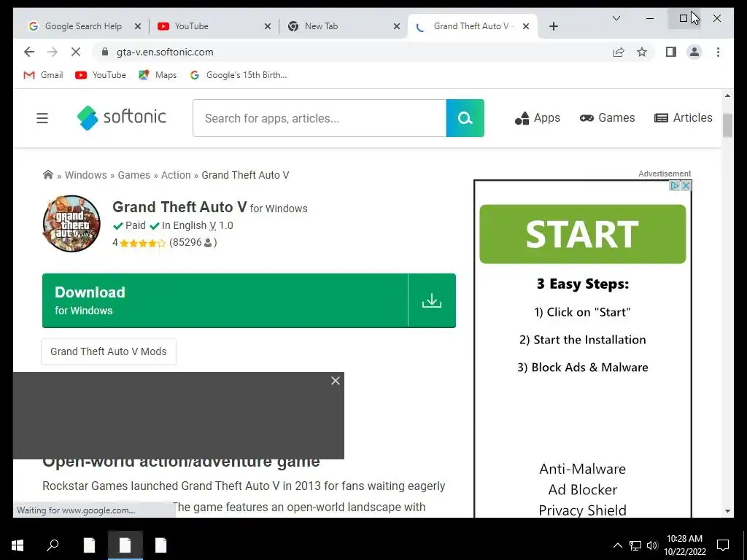Go back to the previous page
This screenshot has width=747, height=560.
[29, 52]
